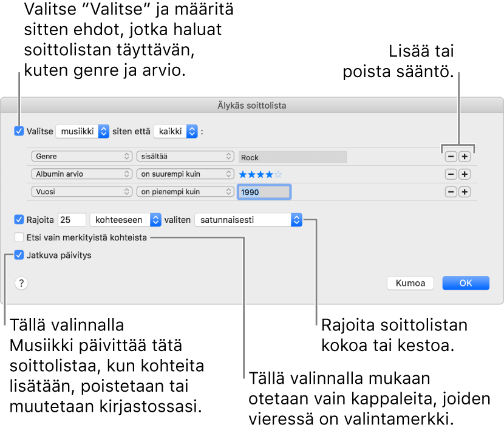The image size is (504, 433).
Task: Click the help question mark button
Action: (21, 283)
